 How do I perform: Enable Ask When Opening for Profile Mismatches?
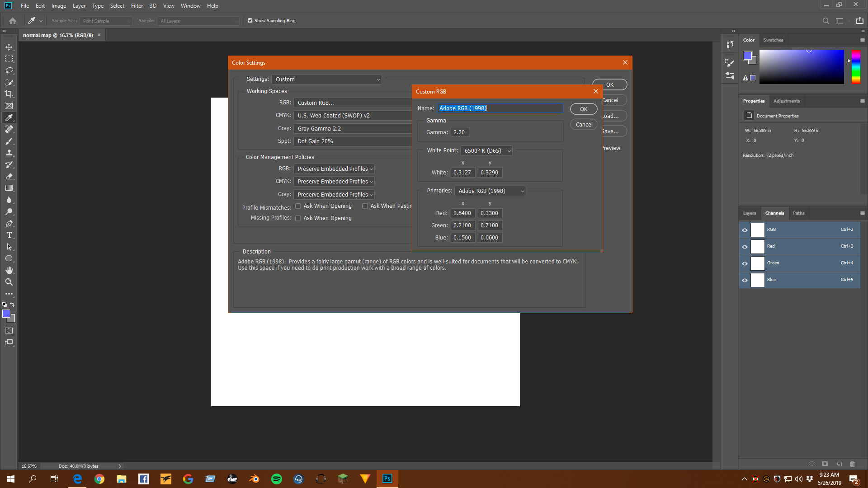tap(298, 206)
